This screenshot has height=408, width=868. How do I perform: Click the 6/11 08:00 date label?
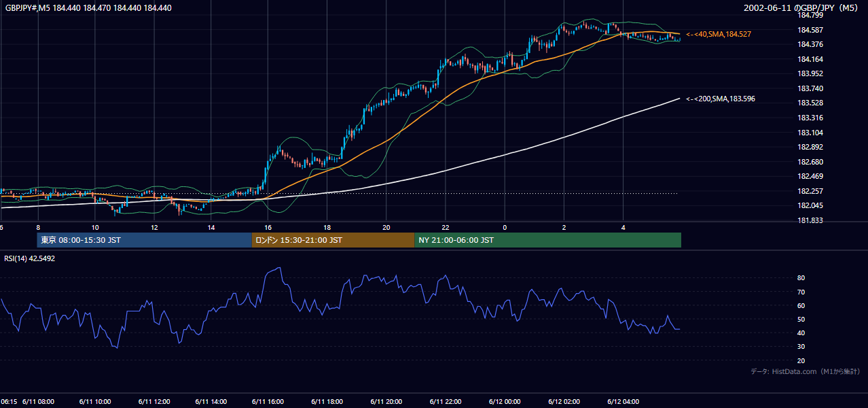(x=39, y=401)
